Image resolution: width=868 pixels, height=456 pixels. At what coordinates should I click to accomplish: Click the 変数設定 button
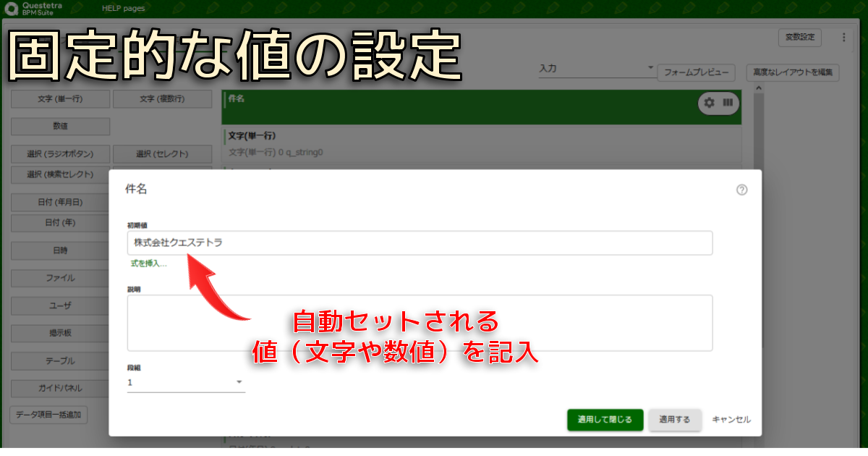tap(800, 38)
